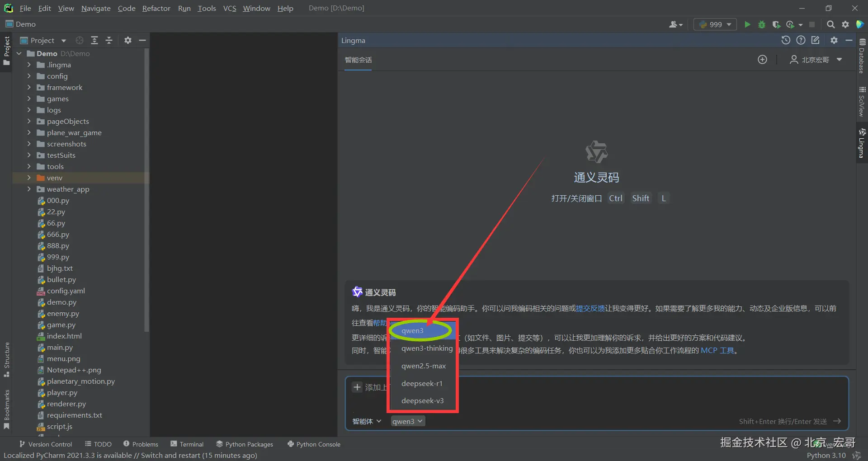Click the PyCharm update notification in status bar
The height and width of the screenshot is (461, 868).
coord(130,455)
